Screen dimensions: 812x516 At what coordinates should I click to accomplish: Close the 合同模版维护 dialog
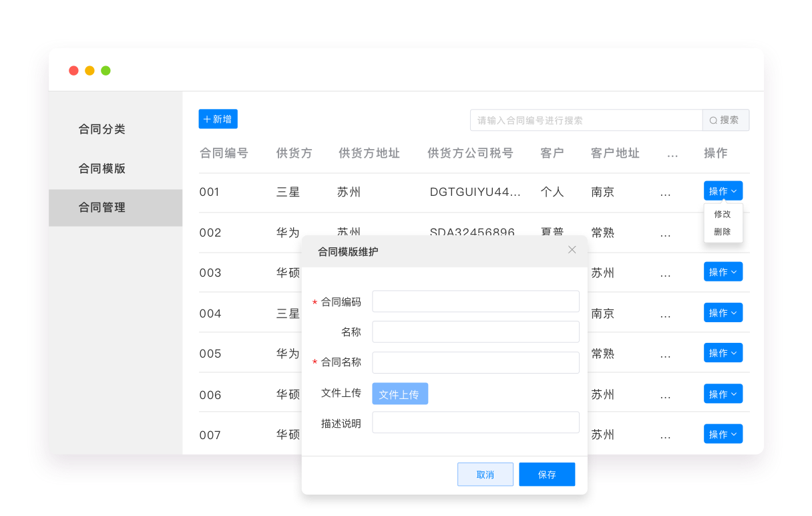572,250
